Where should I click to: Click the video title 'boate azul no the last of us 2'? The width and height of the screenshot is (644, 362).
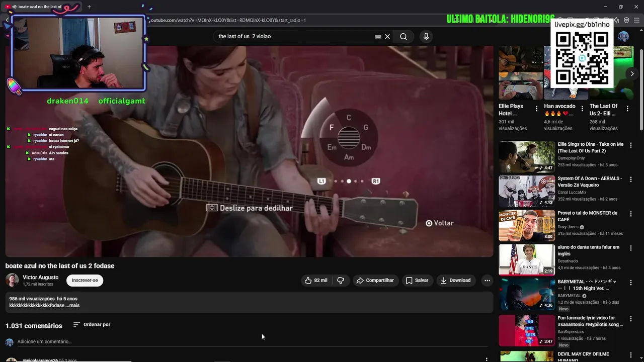[60, 265]
